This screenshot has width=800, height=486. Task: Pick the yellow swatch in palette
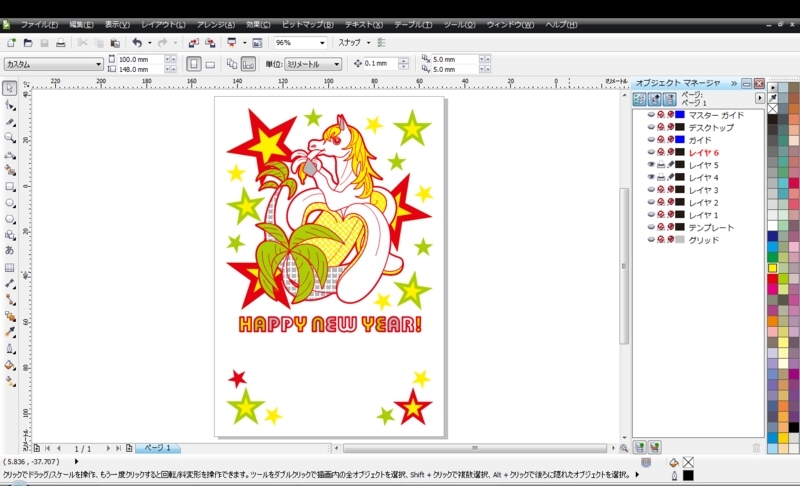pos(772,268)
